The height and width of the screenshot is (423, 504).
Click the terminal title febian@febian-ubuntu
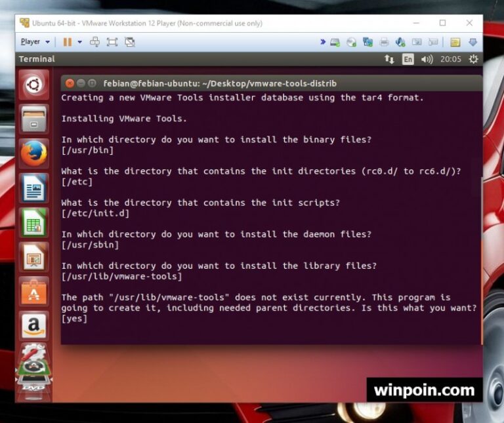[220, 83]
